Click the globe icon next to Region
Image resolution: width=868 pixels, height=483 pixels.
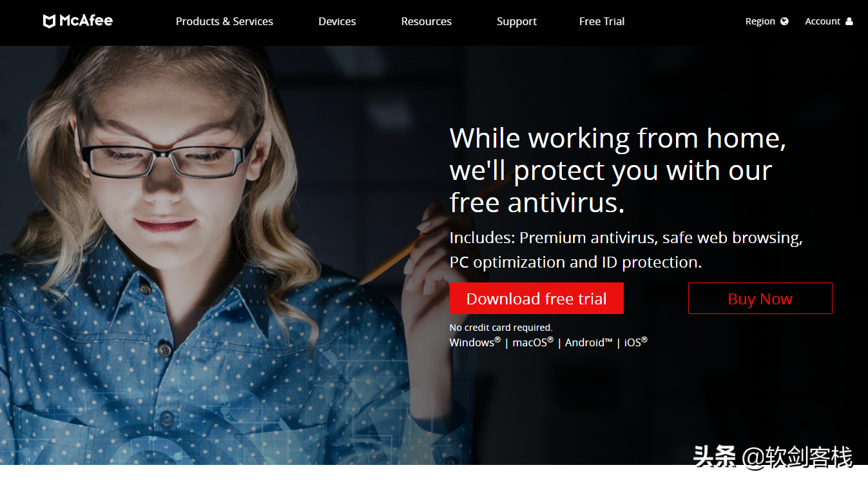tap(784, 21)
